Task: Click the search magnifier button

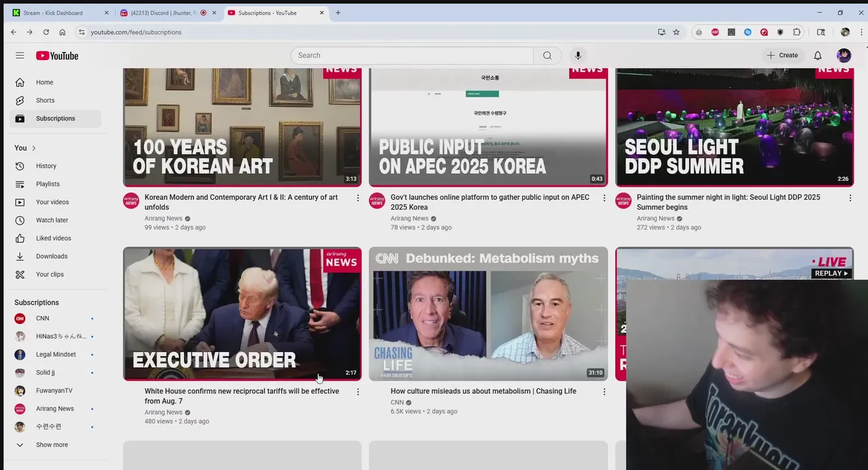Action: click(x=547, y=55)
